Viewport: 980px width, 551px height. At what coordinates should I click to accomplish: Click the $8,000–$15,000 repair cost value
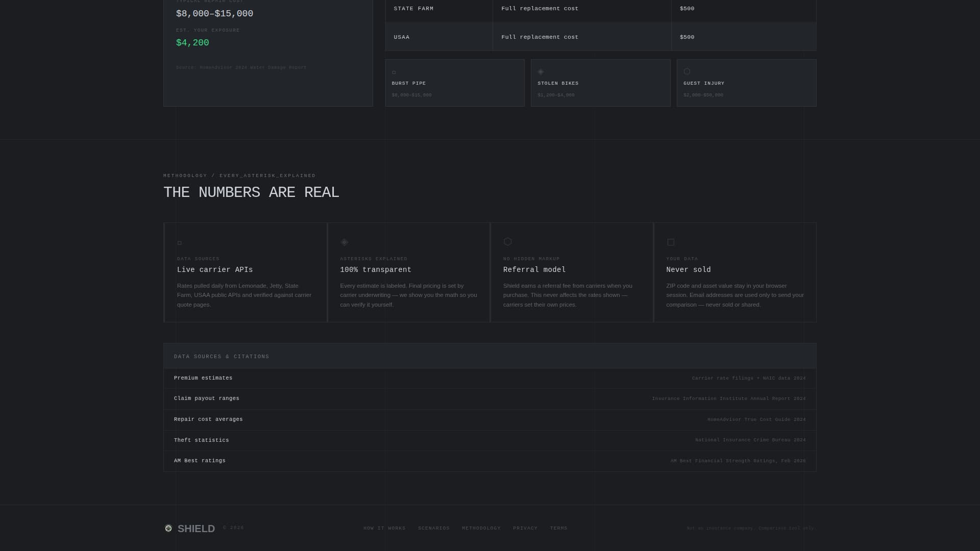pyautogui.click(x=214, y=14)
